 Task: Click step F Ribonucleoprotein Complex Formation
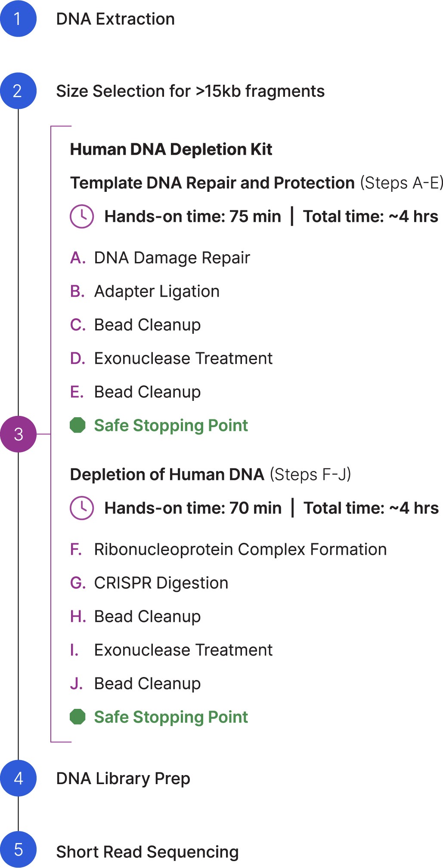(x=229, y=549)
